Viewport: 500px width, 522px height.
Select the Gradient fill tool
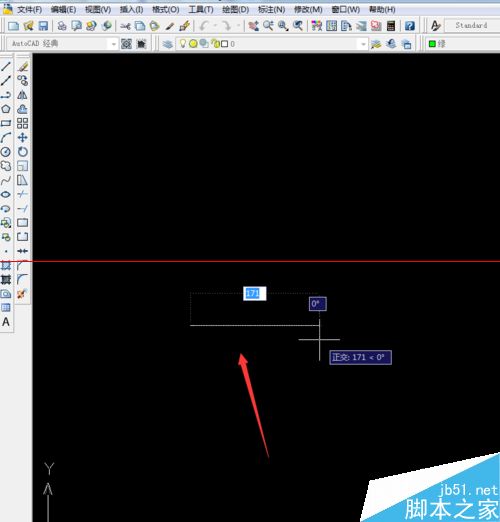click(6, 279)
